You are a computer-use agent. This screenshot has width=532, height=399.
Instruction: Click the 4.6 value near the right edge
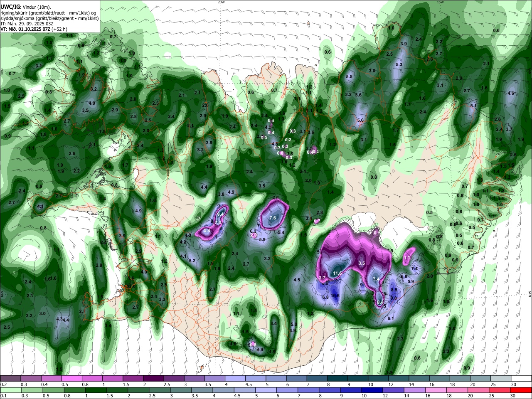click(511, 93)
